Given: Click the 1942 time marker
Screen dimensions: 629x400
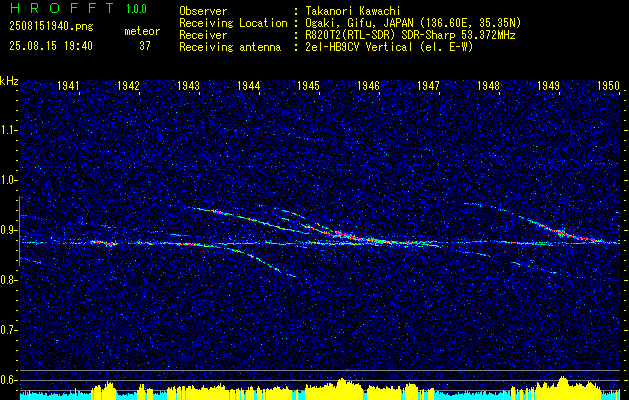Looking at the screenshot, I should click(128, 85).
